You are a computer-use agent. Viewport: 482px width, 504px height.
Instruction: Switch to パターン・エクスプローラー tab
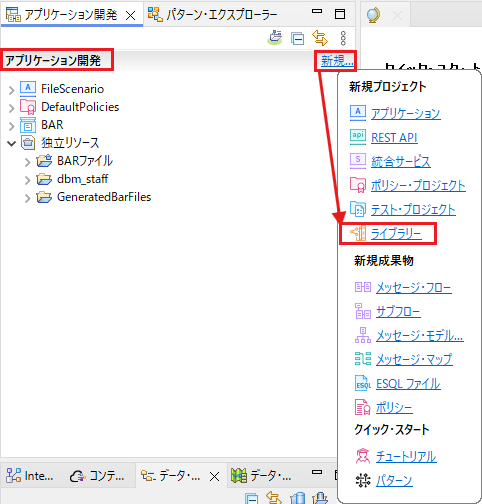pyautogui.click(x=213, y=15)
